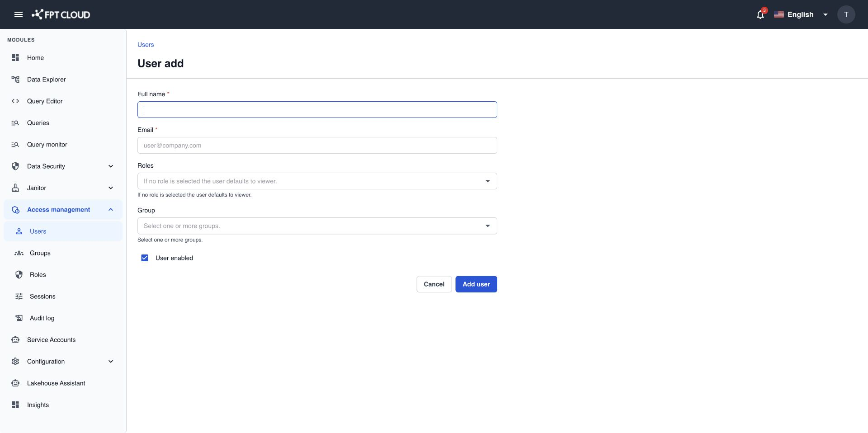Screen dimensions: 868x433
Task: Click the Cancel button
Action: pyautogui.click(x=434, y=284)
